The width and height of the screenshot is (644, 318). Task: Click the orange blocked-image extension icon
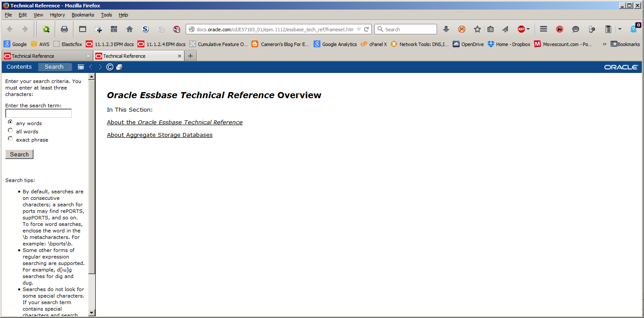coord(462,29)
